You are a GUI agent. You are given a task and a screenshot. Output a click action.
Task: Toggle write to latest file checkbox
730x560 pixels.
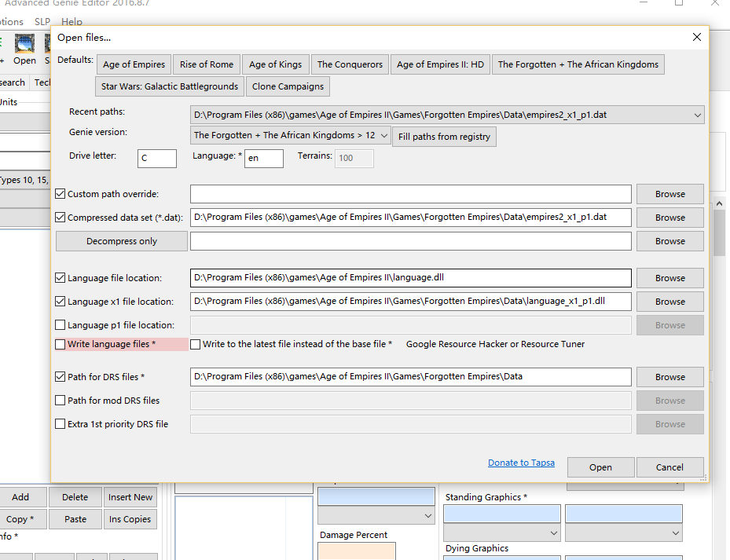[196, 344]
